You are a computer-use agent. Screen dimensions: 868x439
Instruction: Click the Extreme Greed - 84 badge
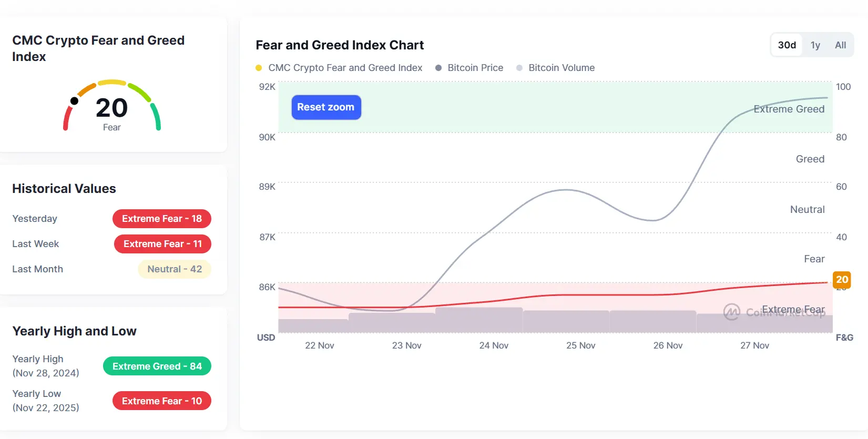(x=157, y=366)
